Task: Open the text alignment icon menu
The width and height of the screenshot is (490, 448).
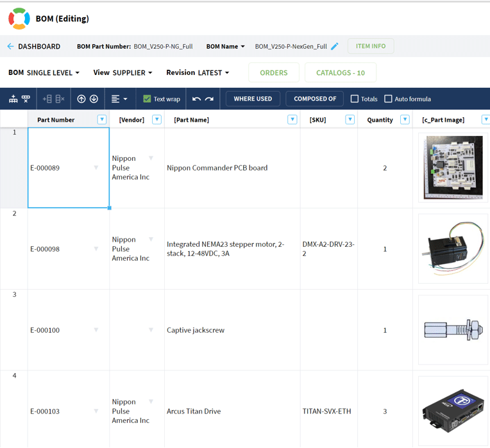Action: [x=119, y=99]
